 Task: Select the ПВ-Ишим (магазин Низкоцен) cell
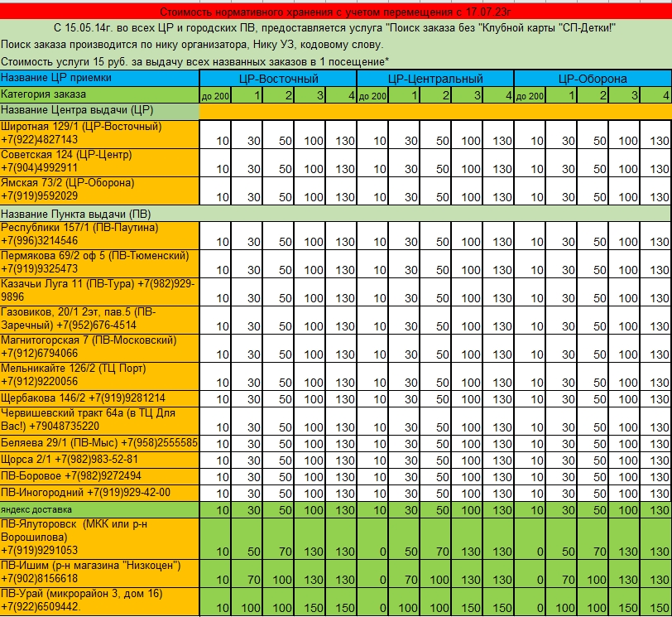pyautogui.click(x=99, y=572)
